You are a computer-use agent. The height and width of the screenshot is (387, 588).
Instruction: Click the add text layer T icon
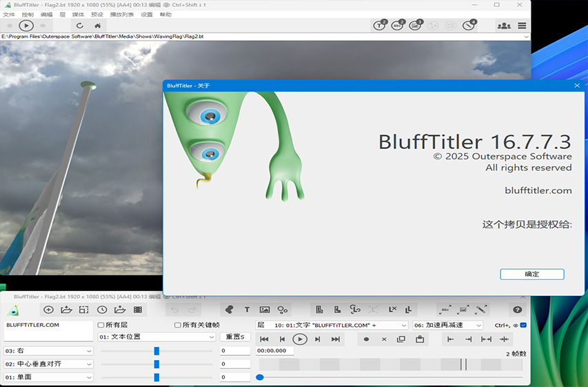tap(247, 310)
